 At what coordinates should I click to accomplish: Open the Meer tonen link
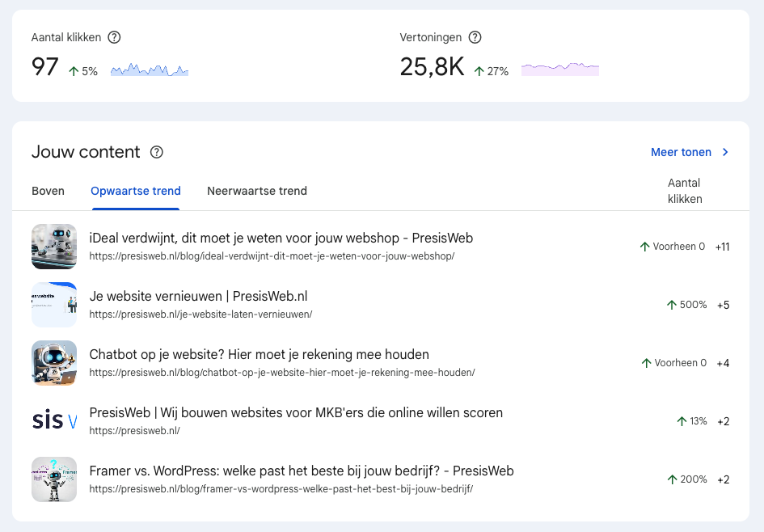point(681,152)
